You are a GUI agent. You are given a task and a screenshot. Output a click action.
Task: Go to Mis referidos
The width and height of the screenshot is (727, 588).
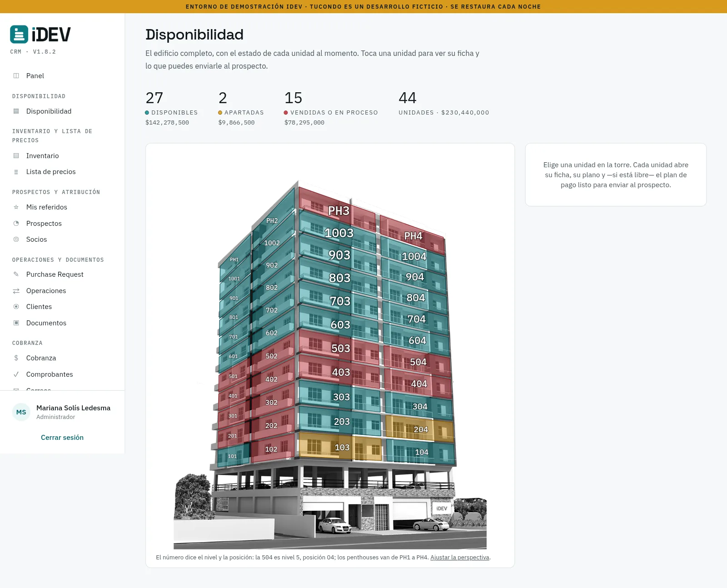point(62,207)
